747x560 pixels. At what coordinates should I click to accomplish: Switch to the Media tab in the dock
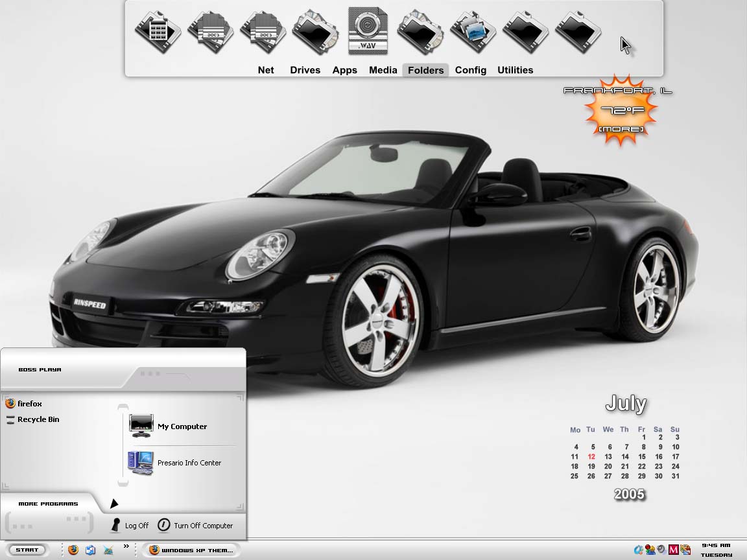[x=383, y=70]
